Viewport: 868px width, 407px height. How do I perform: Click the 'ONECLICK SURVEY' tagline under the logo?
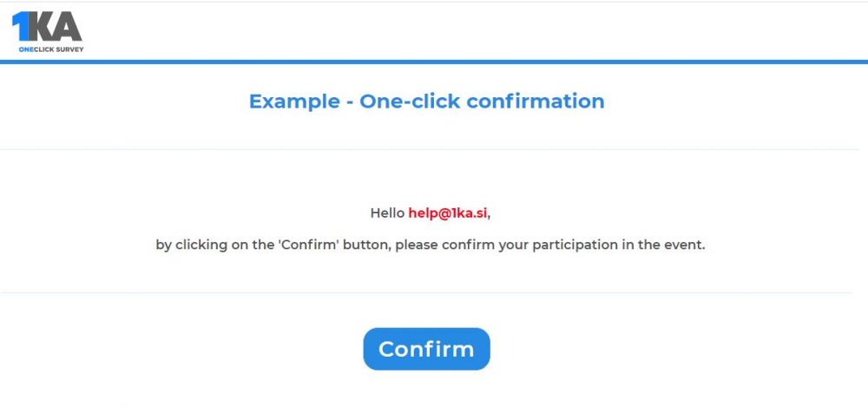pyautogui.click(x=51, y=49)
